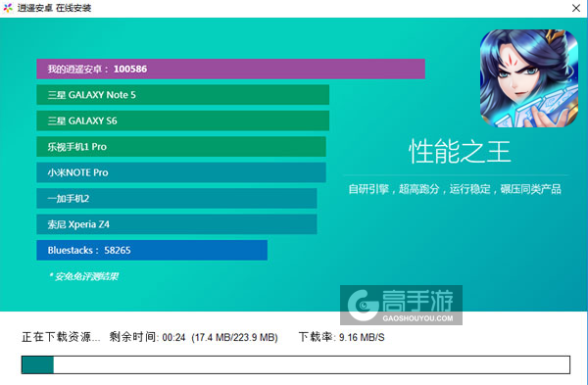
Task: Select the 我的逍遥安卓: 100586 score bar
Action: pyautogui.click(x=230, y=69)
